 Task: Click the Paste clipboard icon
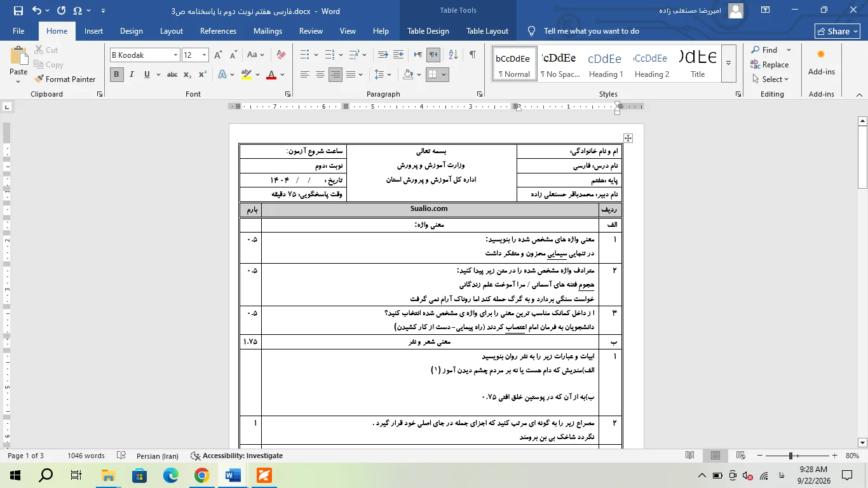(x=18, y=57)
